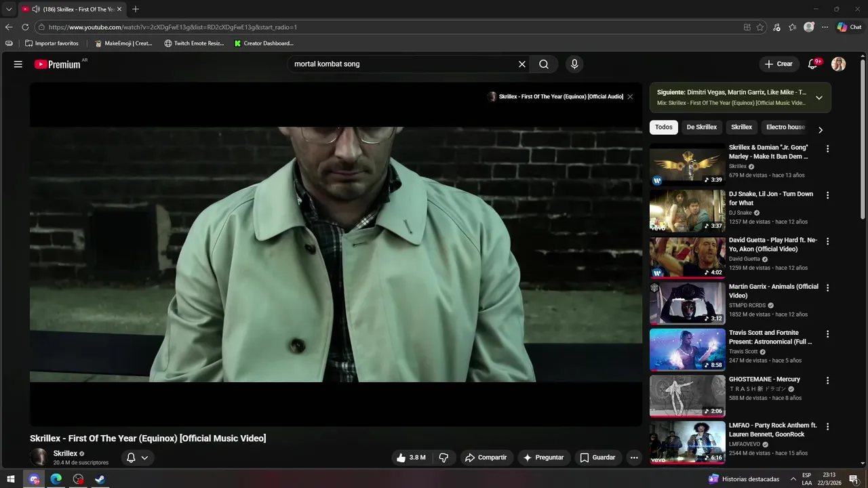
Task: Start voice search with microphone icon
Action: (x=574, y=64)
